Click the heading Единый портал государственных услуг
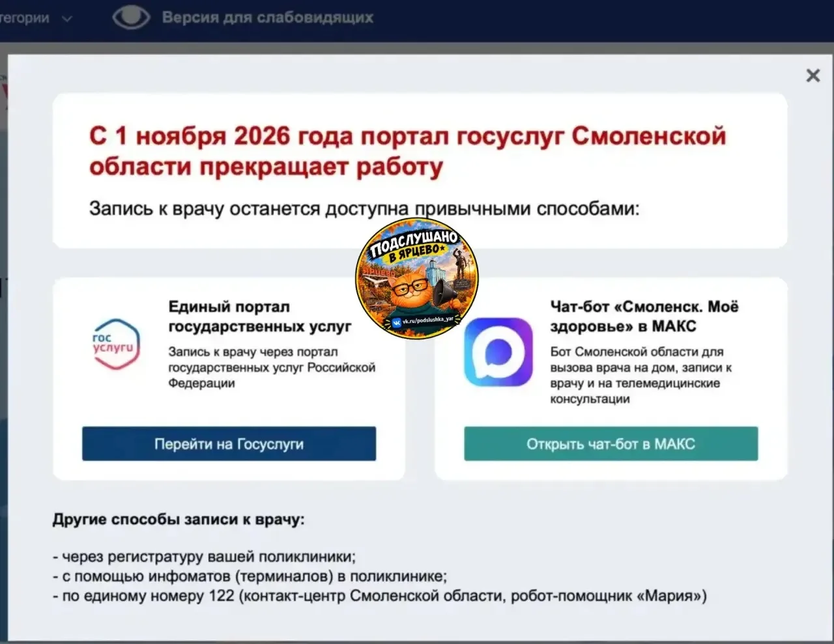Screen dimensions: 834x644 [x=259, y=316]
